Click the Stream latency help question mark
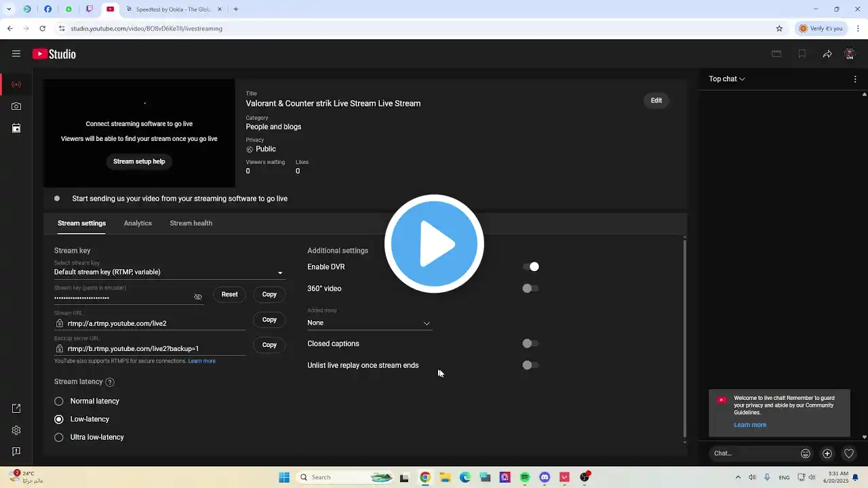 pos(110,382)
